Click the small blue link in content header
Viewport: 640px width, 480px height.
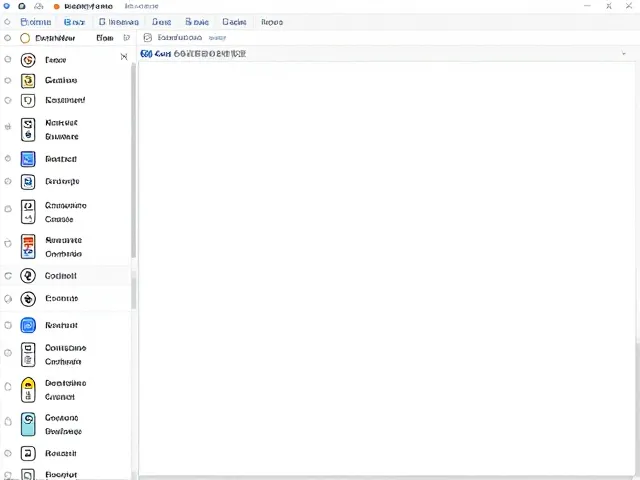(x=217, y=38)
